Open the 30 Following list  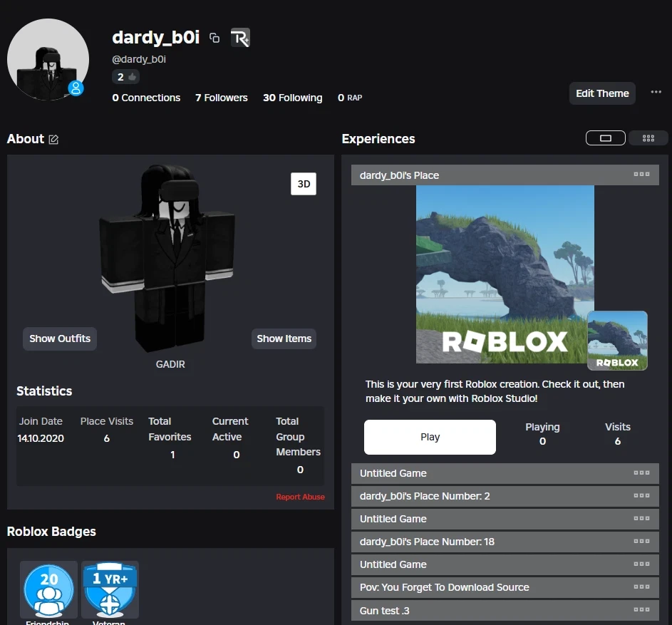[293, 98]
